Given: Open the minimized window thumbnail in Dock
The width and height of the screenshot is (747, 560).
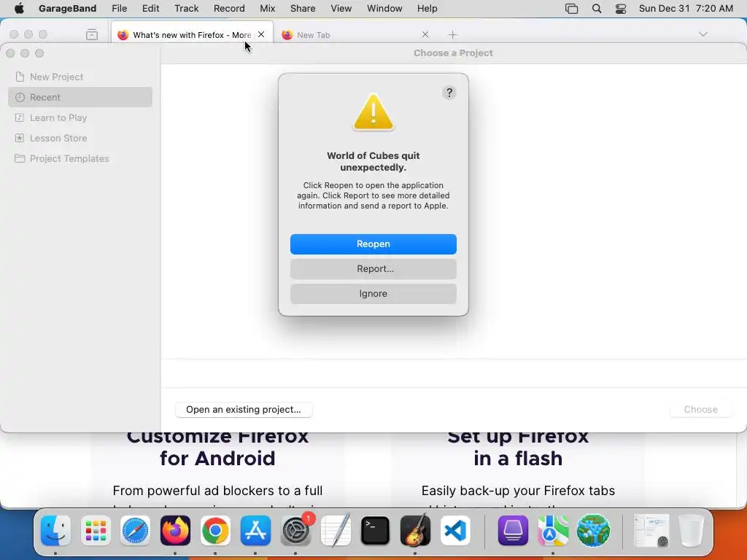Looking at the screenshot, I should click(x=651, y=530).
